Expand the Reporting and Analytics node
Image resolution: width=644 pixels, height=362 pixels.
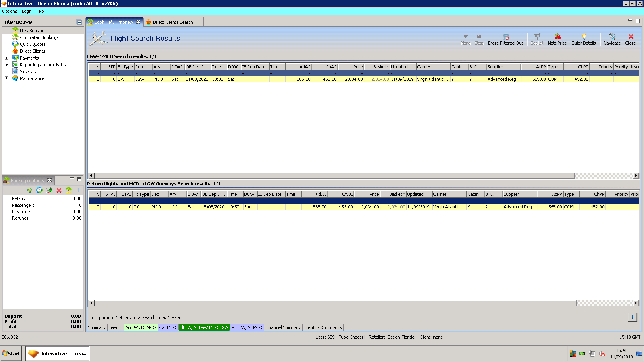pos(6,65)
